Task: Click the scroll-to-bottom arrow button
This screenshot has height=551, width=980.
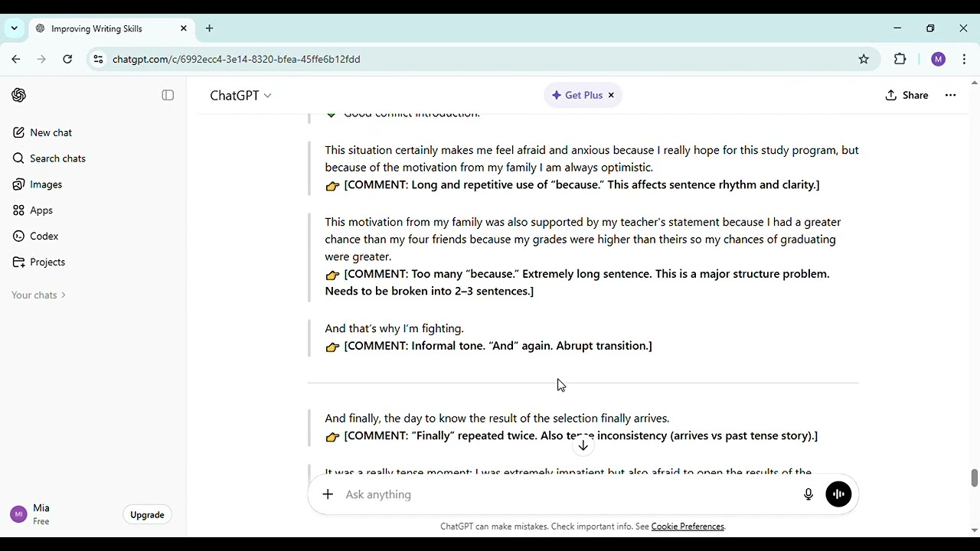Action: [583, 445]
